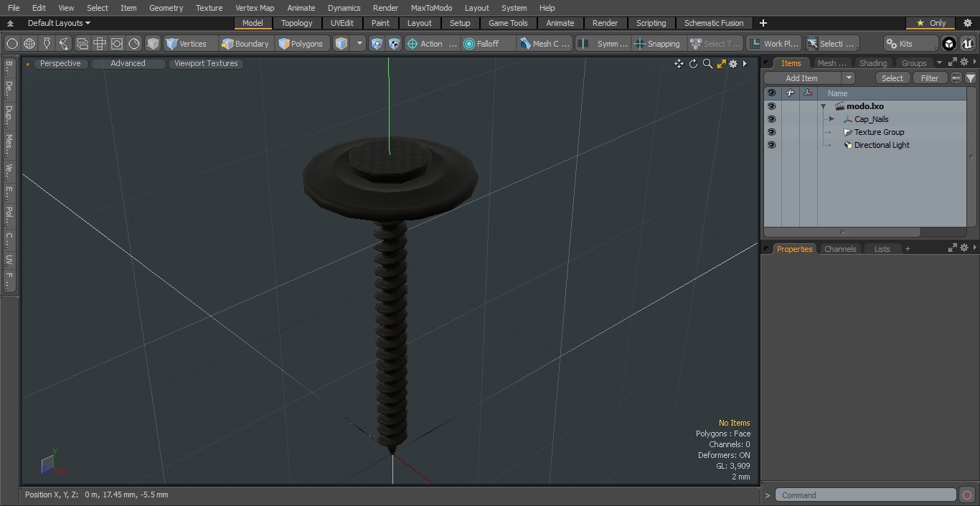Screen dimensions: 980x506
Task: Click the Command input field
Action: tap(865, 495)
